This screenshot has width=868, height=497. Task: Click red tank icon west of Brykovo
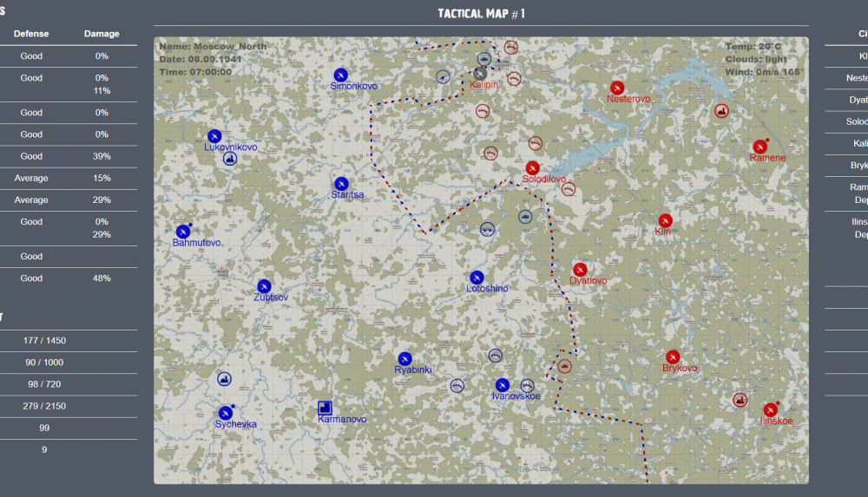click(564, 366)
